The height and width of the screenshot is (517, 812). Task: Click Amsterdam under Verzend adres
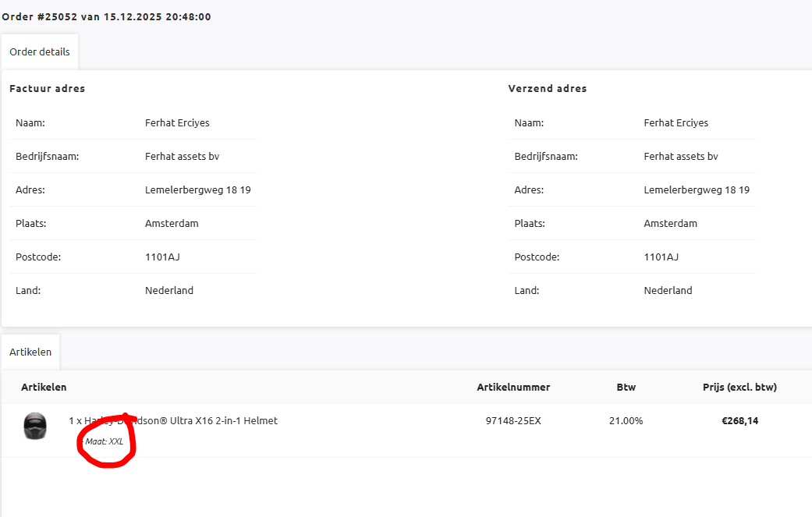click(x=670, y=223)
